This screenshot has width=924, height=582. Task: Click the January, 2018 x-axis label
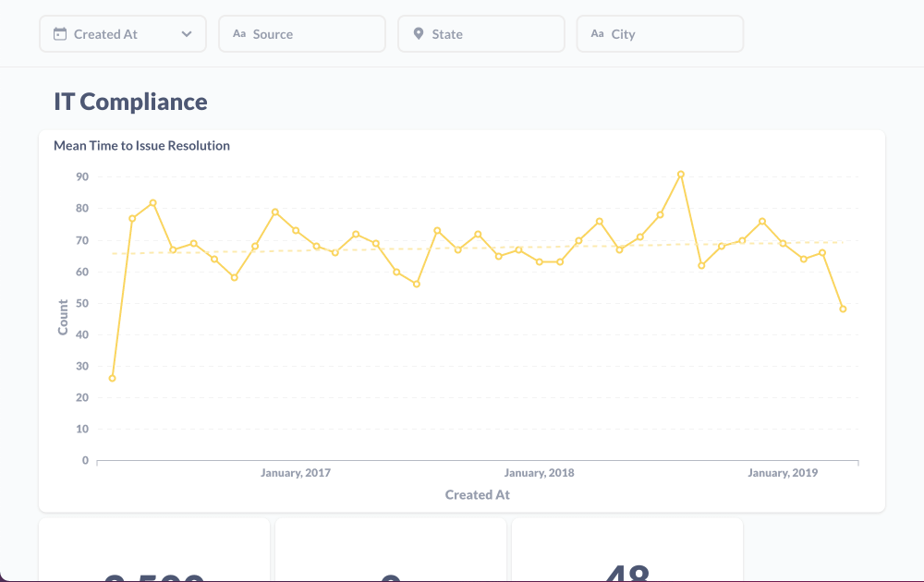(x=539, y=473)
